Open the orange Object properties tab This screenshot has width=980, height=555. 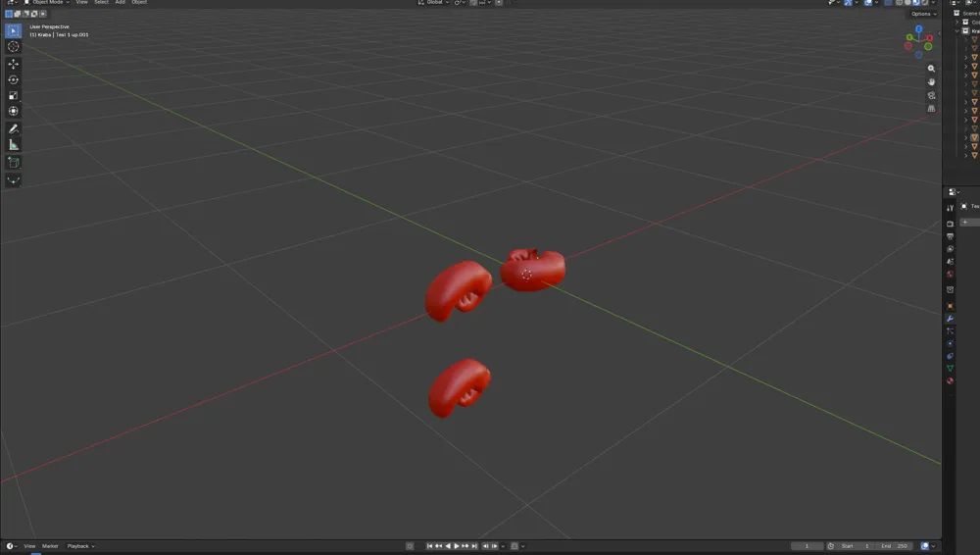pyautogui.click(x=950, y=306)
